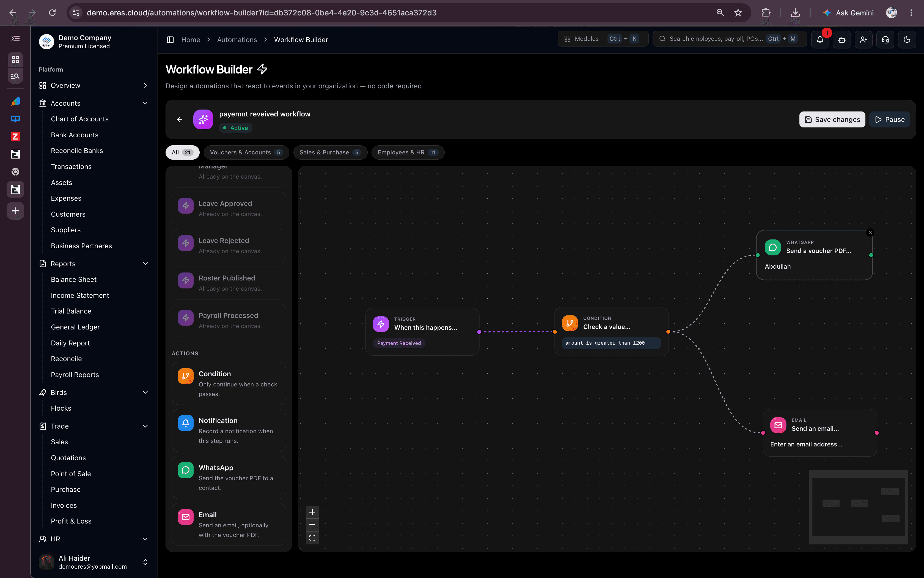924x578 pixels.
Task: Click the Notification bell palette icon
Action: point(186,423)
